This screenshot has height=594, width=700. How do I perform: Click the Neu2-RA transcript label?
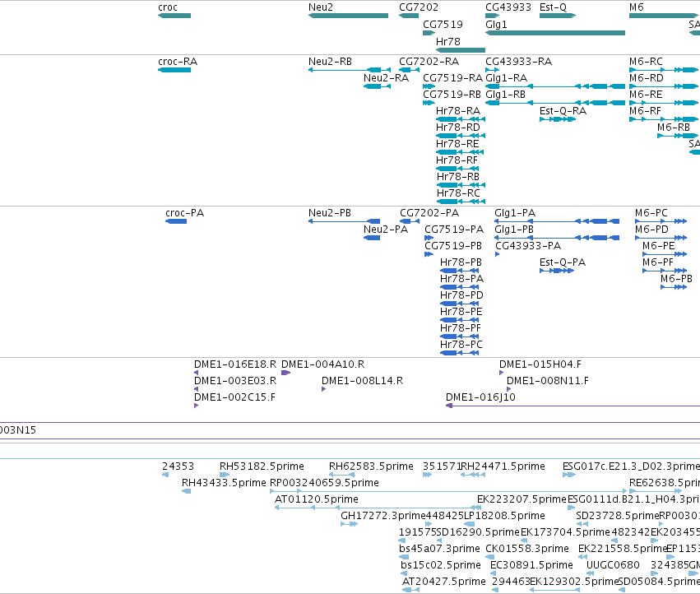pos(386,77)
